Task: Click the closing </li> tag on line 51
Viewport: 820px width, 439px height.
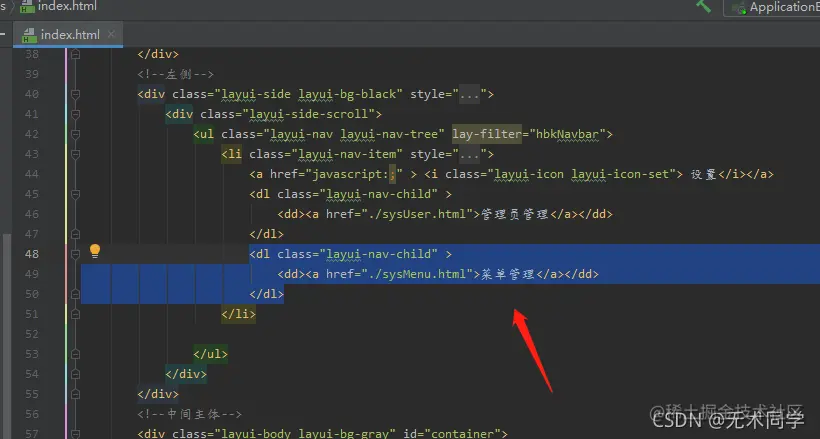Action: pos(238,314)
